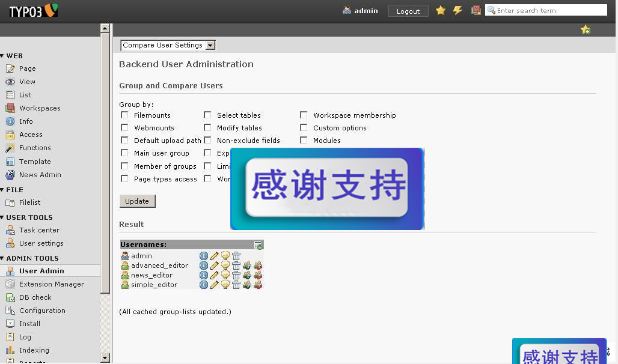Collapse the FILE module section
Viewport: 618px width, 364px height.
2,190
